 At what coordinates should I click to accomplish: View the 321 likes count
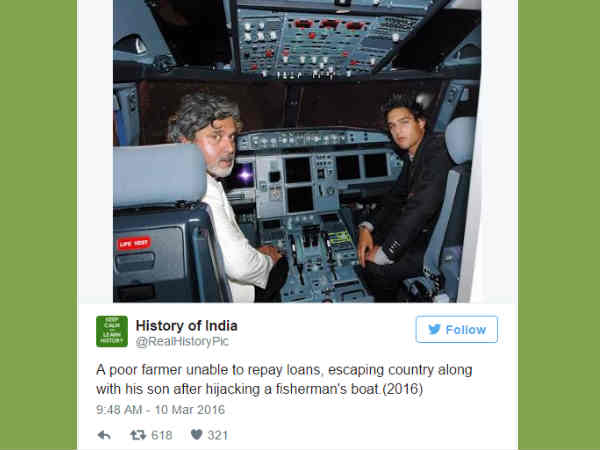tap(218, 435)
